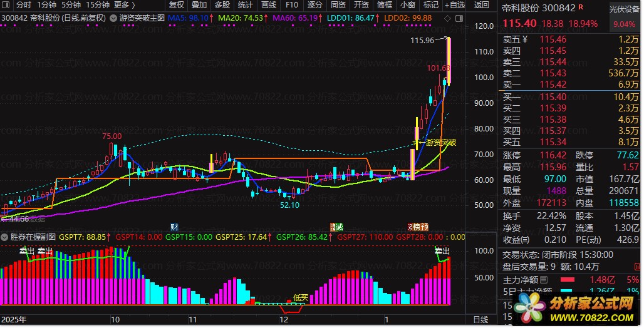Image resolution: width=644 pixels, height=328 pixels.
Task: Click the 75.00 high price label
Action: tap(112, 136)
